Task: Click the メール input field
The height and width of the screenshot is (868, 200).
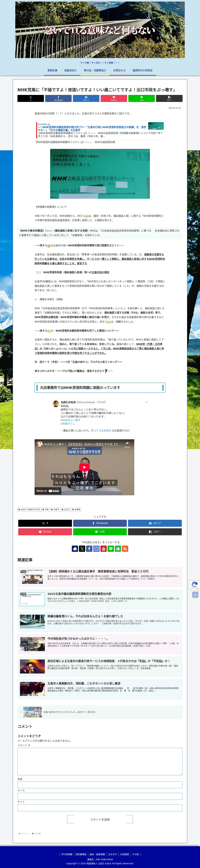Action: point(100,796)
